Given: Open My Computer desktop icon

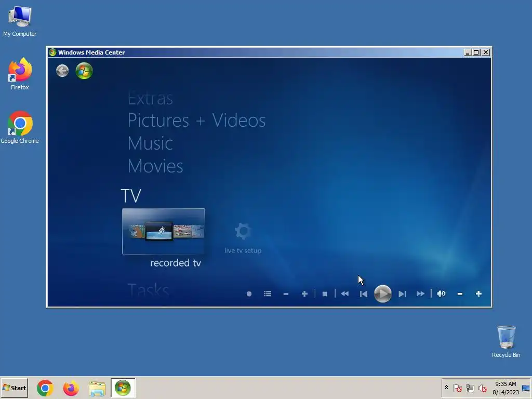Looking at the screenshot, I should 20,21.
